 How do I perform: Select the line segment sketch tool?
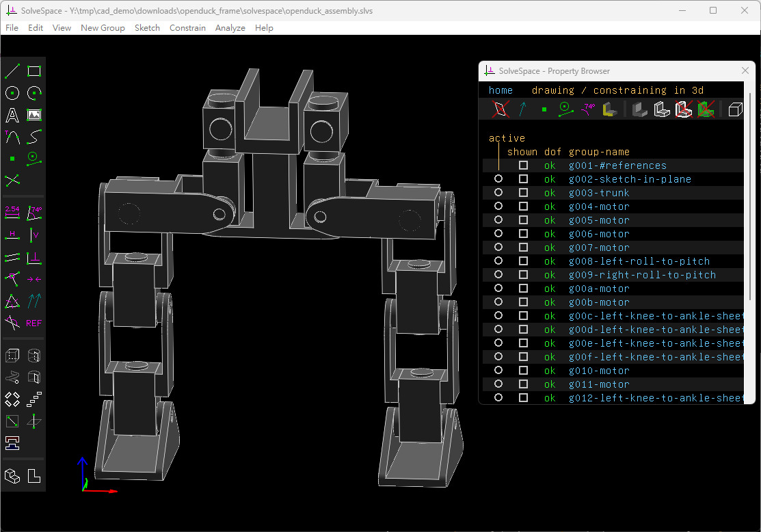pos(12,71)
